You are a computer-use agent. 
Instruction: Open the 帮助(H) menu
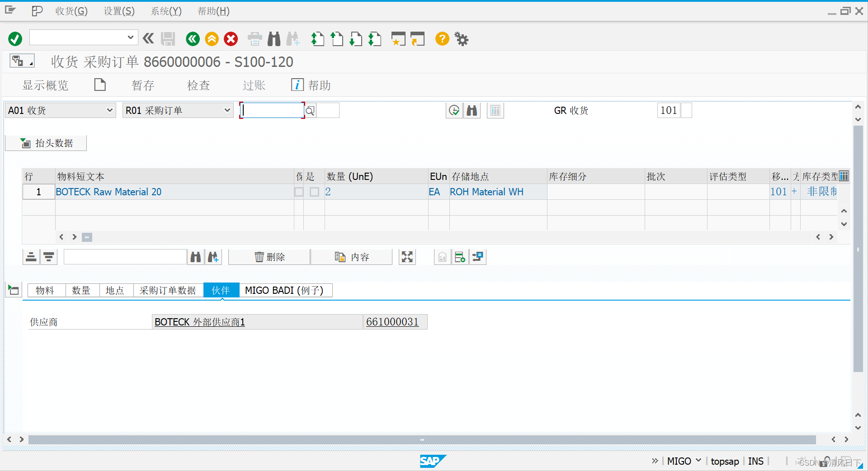click(213, 11)
